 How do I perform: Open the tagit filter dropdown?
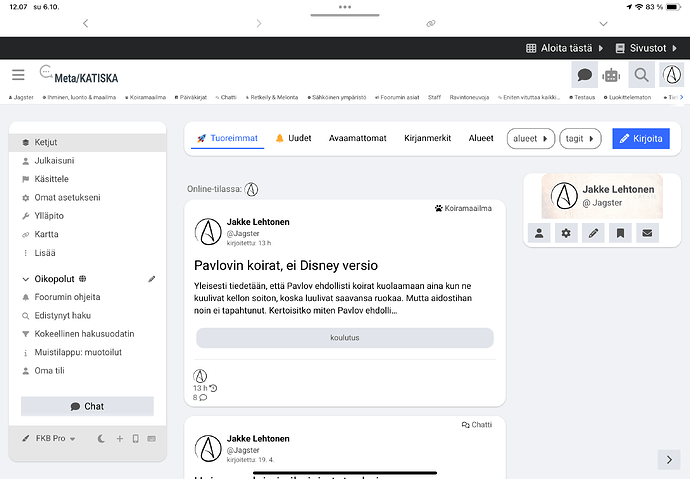point(580,139)
